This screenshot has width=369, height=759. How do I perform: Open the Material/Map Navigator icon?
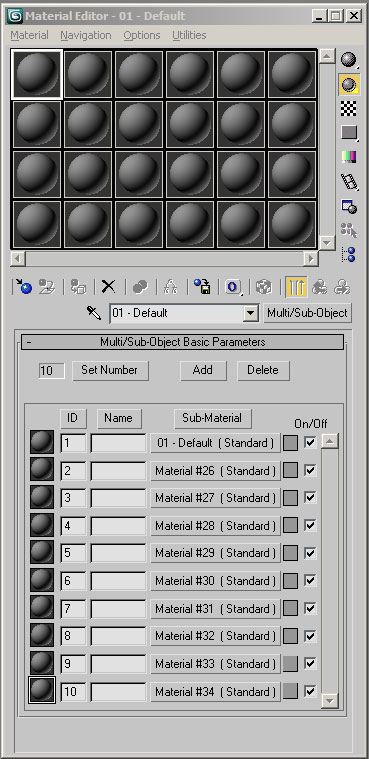point(349,254)
